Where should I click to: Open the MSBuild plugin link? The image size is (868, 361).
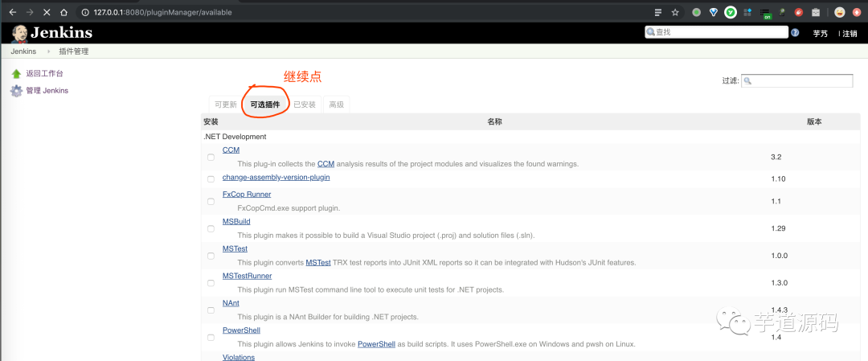(x=236, y=221)
